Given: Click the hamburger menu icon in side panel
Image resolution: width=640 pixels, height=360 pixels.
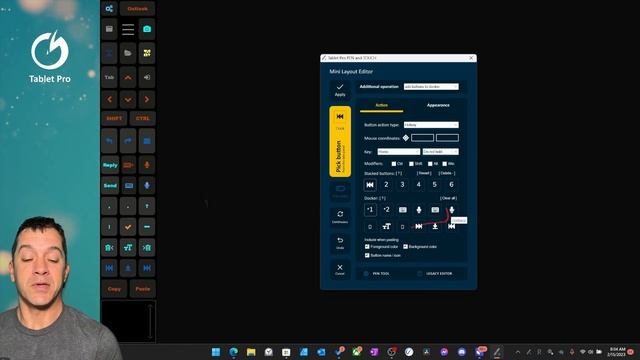Looking at the screenshot, I should coord(128,29).
